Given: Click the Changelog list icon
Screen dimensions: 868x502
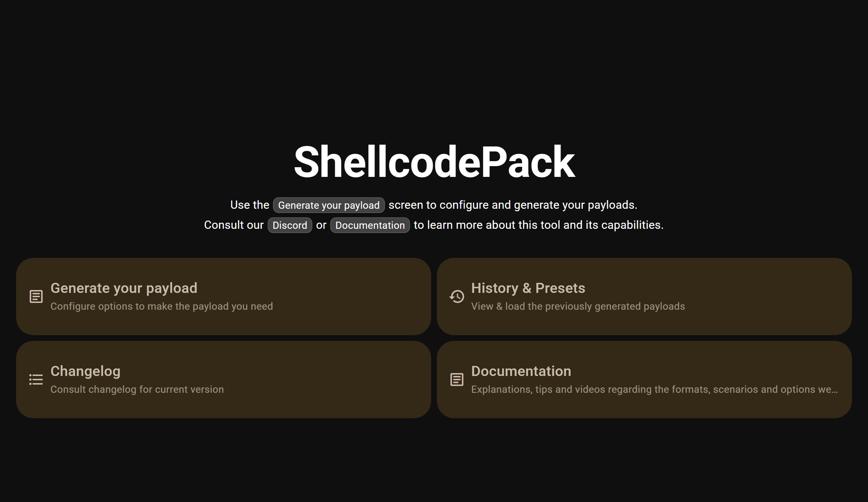Looking at the screenshot, I should [36, 380].
